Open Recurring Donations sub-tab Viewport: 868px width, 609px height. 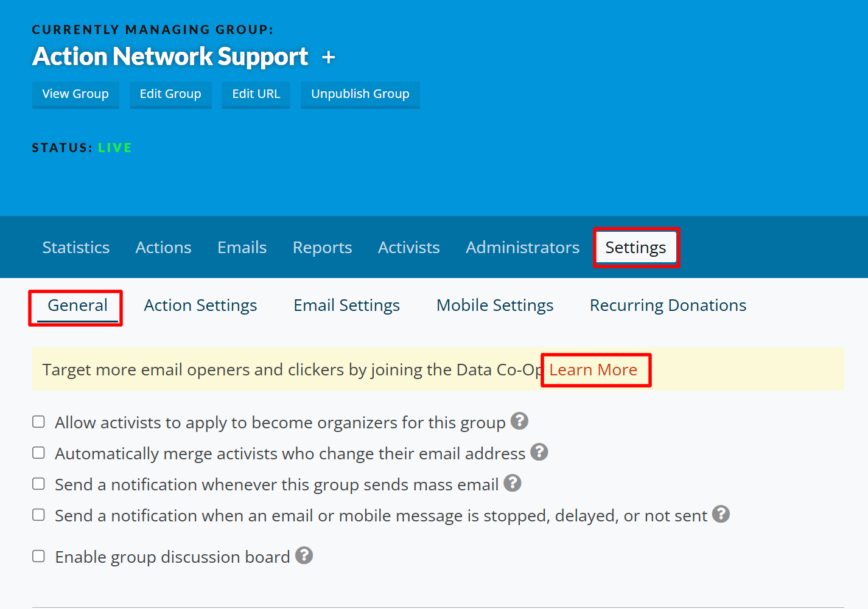point(668,305)
